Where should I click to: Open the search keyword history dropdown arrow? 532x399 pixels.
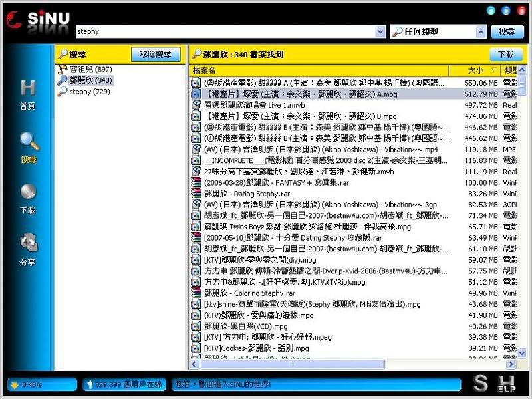click(380, 31)
